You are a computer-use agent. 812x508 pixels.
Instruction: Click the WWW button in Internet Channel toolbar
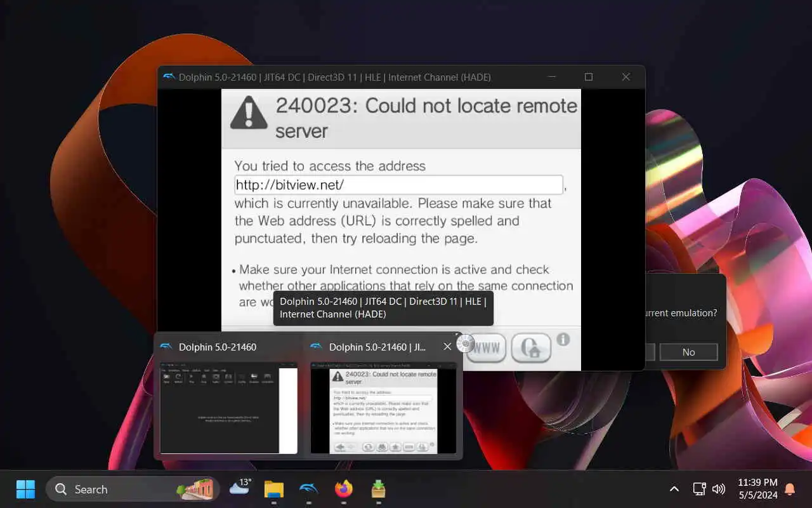click(x=487, y=348)
